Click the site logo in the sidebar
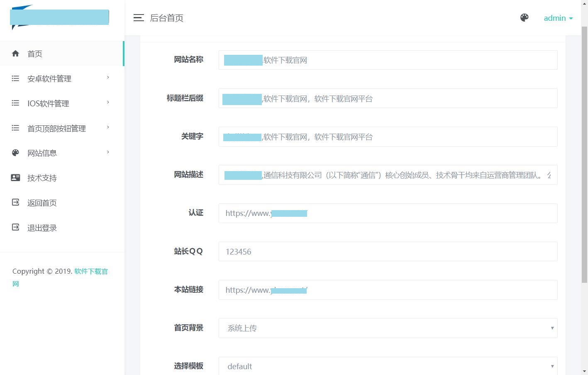 (59, 17)
